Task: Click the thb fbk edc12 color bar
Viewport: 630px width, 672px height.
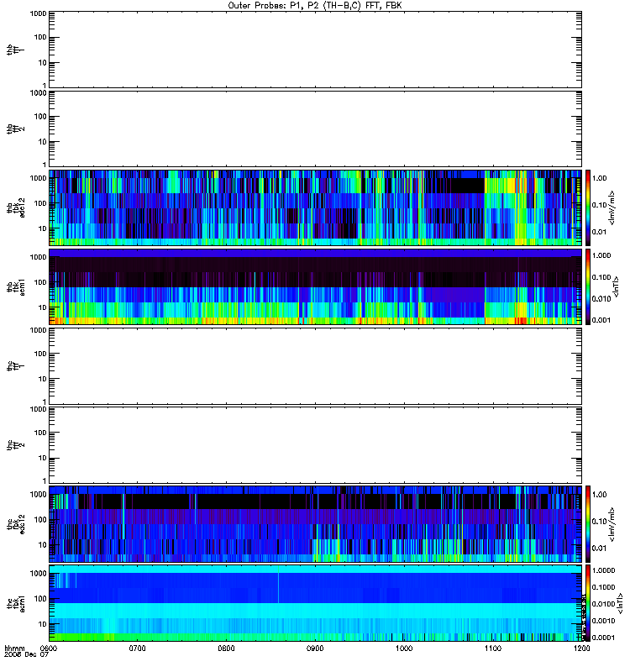Action: click(588, 207)
